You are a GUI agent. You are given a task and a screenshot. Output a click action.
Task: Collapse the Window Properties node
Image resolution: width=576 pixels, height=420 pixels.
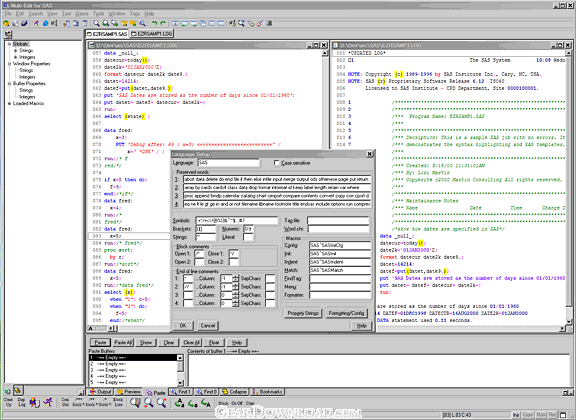pyautogui.click(x=10, y=64)
